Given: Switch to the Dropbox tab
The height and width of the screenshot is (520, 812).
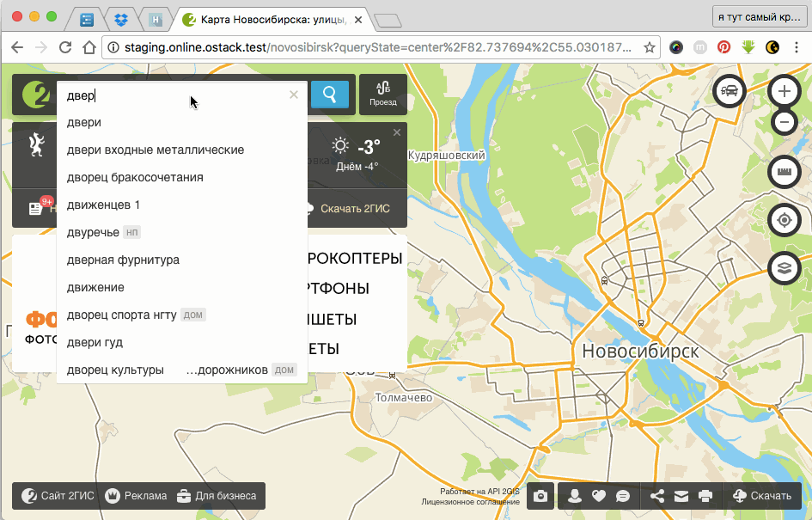Looking at the screenshot, I should tap(120, 20).
